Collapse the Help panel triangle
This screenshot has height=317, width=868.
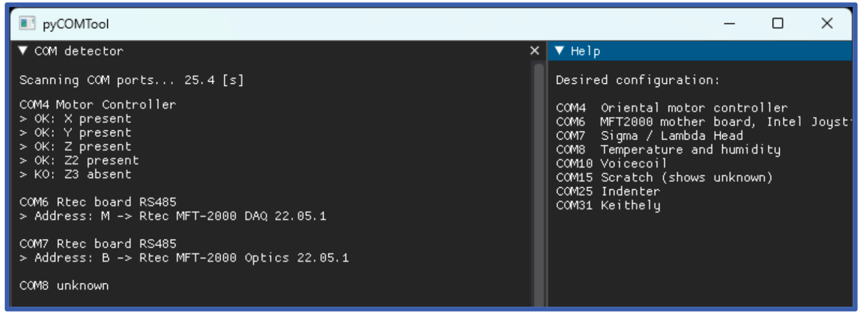560,51
